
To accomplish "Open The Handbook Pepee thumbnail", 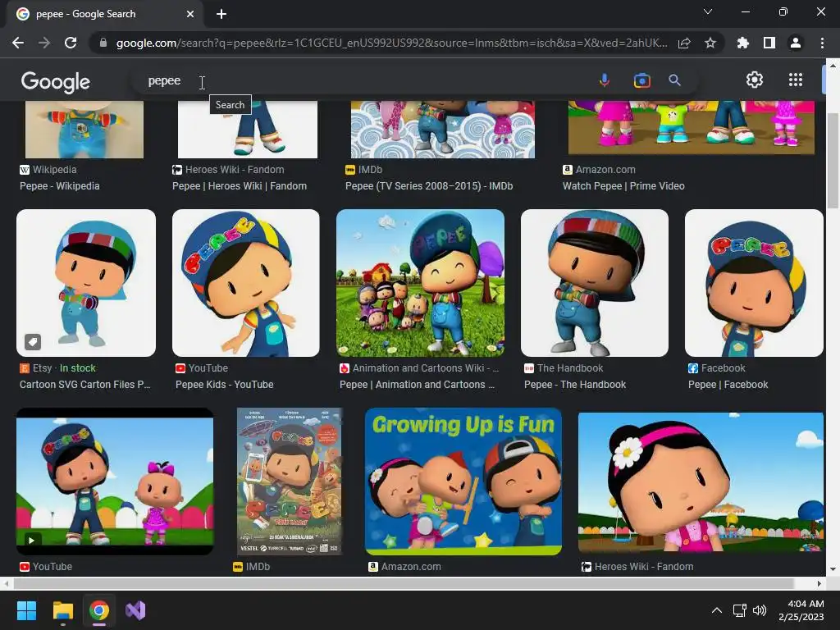I will 595,283.
